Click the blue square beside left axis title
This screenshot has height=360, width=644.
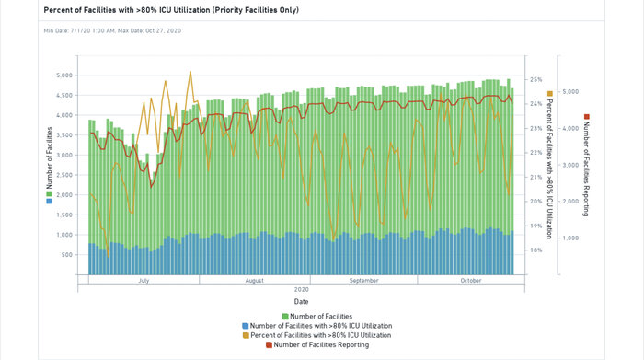coord(49,202)
